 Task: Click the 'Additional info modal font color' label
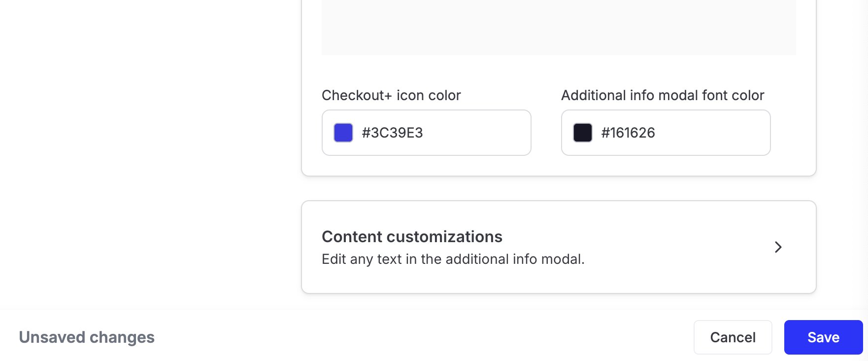click(x=663, y=95)
